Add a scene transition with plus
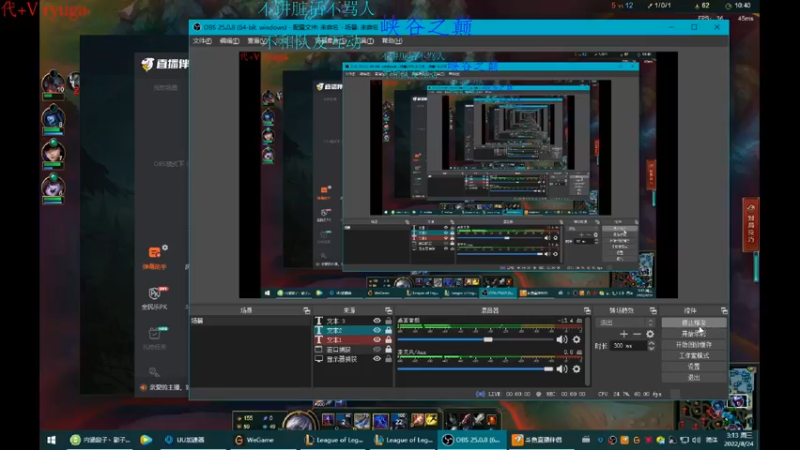The width and height of the screenshot is (800, 450). click(623, 334)
